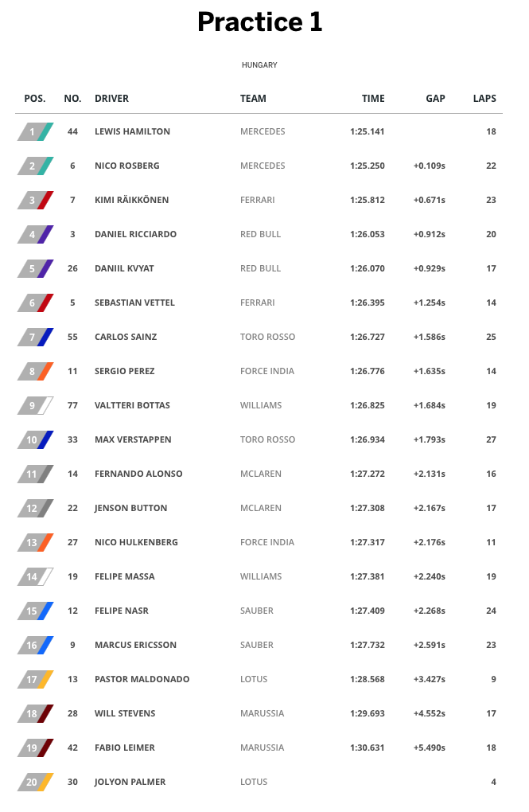The image size is (529, 812).
Task: Click Lewis Hamilton's position 1 badge
Action: point(35,131)
